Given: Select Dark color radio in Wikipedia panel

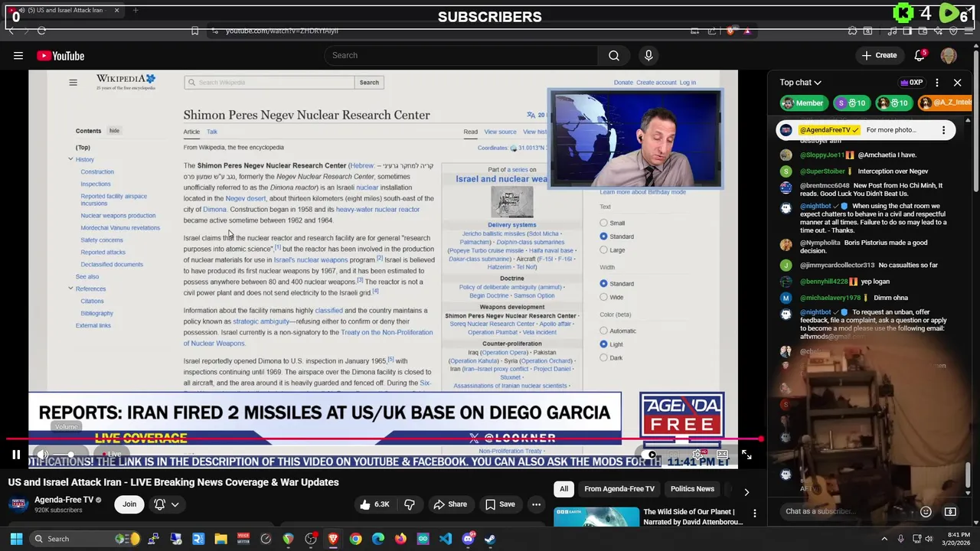Looking at the screenshot, I should pos(603,357).
